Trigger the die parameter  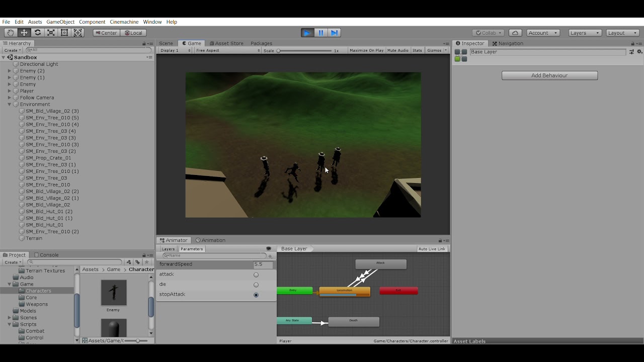point(256,285)
